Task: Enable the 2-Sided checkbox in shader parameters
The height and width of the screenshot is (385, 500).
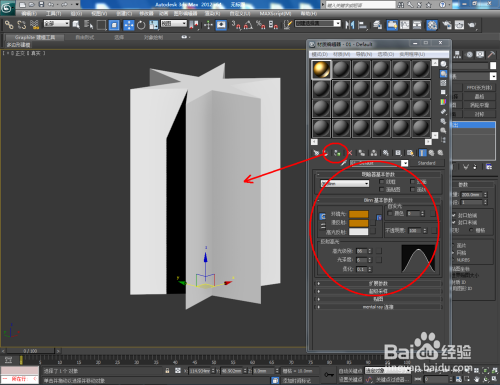Action: point(412,182)
